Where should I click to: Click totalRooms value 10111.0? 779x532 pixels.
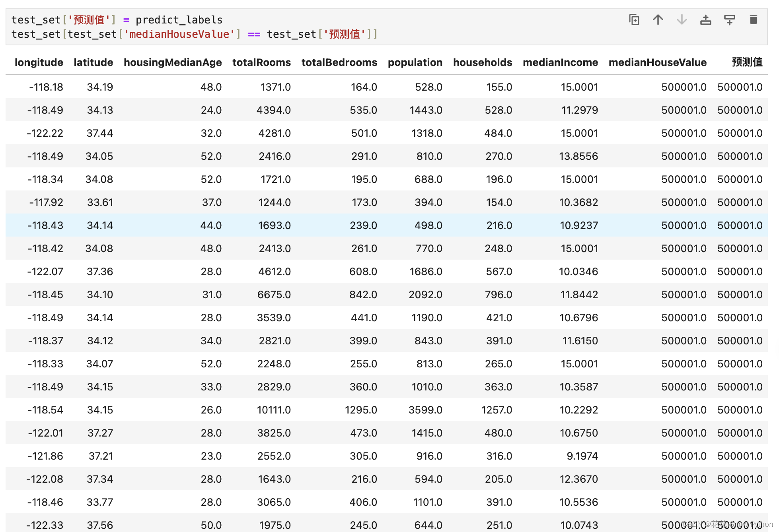click(274, 410)
